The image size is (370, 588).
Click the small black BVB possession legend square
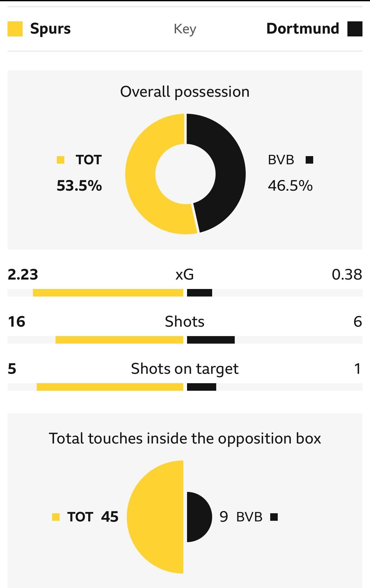coord(309,160)
